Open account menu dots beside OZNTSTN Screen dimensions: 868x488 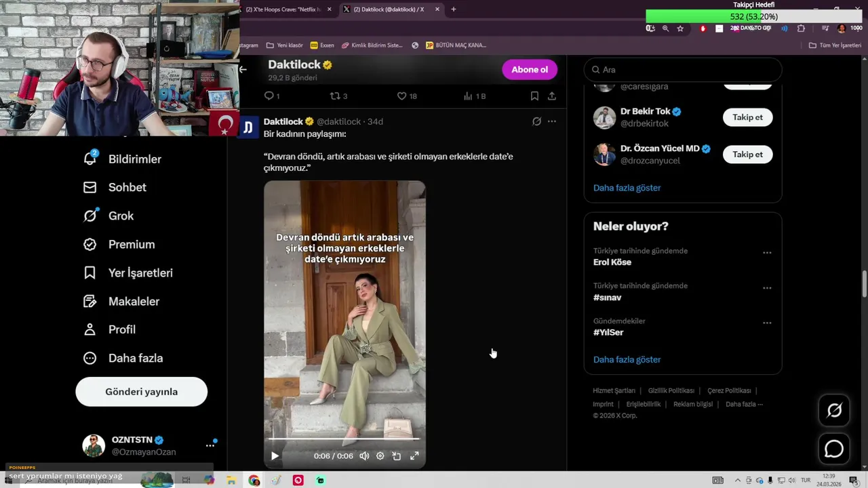(210, 446)
